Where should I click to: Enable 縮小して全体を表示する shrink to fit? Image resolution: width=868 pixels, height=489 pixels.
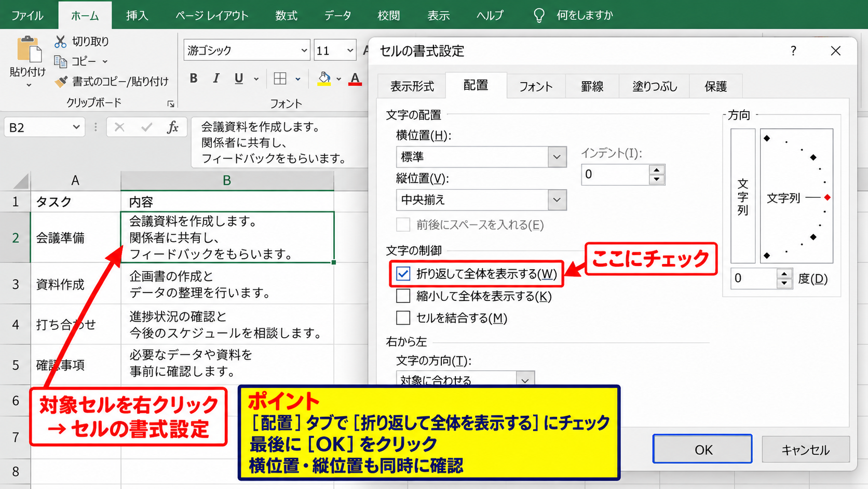tap(403, 296)
